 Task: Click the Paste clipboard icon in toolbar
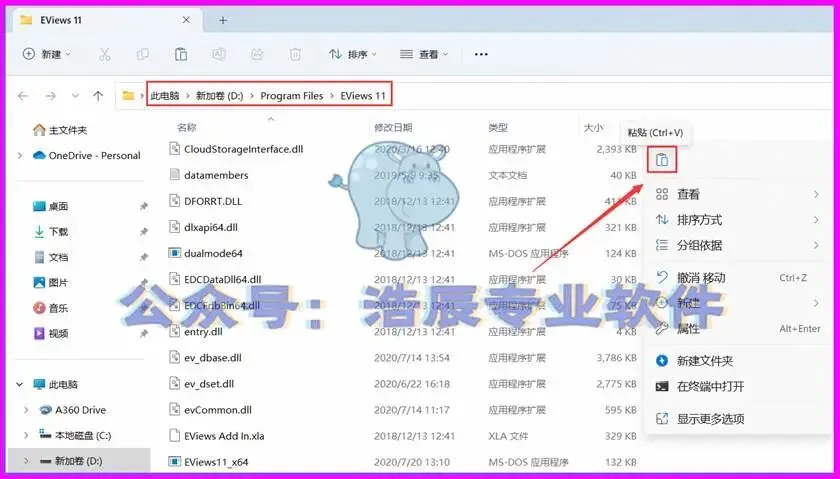[181, 54]
